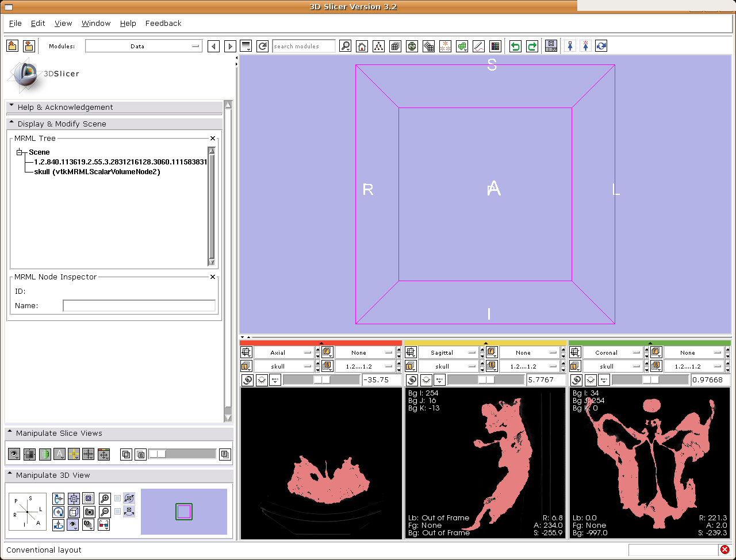Toggle the first checkbox in Manipulate 3D View
Viewport: 736px width, 560px height.
[118, 498]
